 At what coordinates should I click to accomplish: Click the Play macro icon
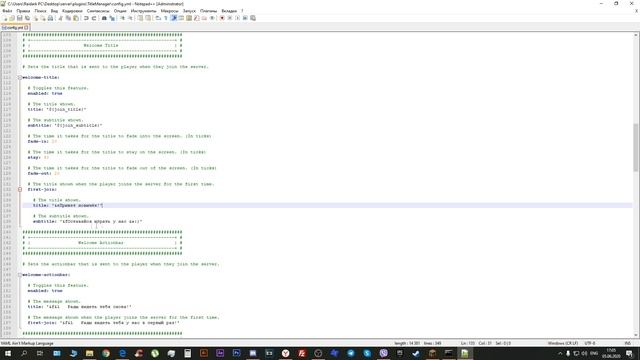click(x=238, y=18)
